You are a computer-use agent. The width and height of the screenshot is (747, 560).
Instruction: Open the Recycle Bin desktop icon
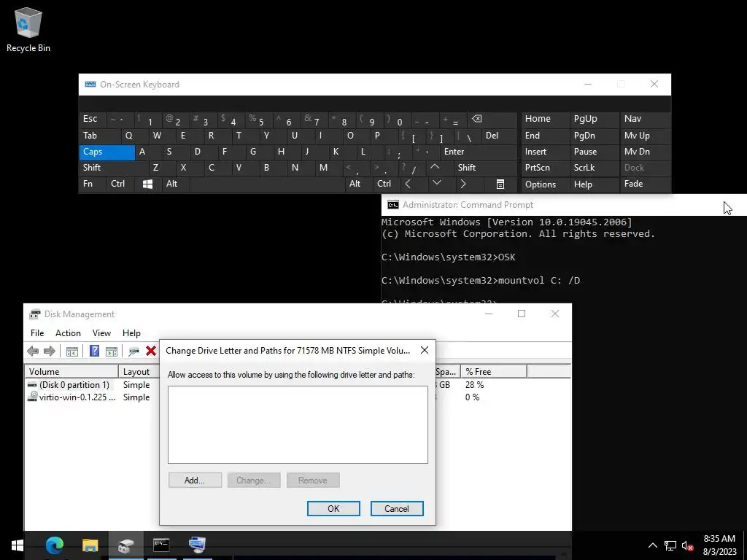pyautogui.click(x=28, y=29)
